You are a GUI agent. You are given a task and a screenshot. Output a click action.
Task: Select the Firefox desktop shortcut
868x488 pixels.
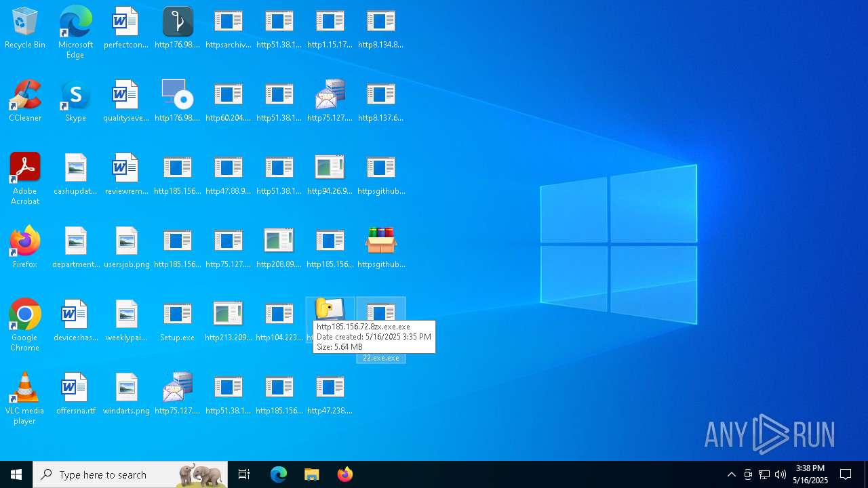tap(25, 247)
